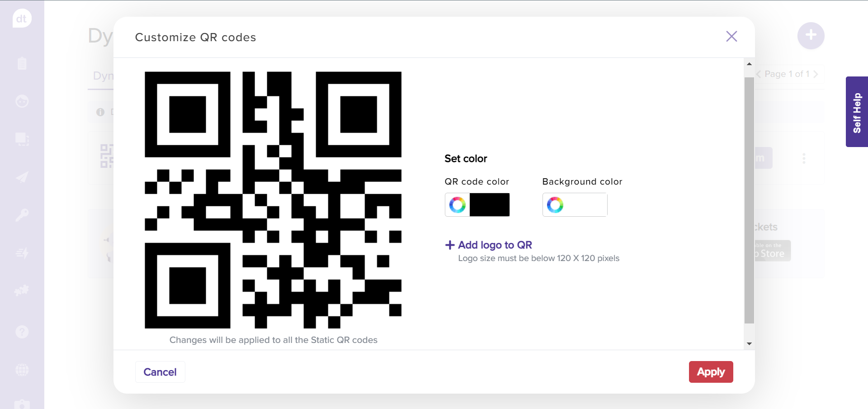Click the dt logo in the sidebar
Viewport: 868px width, 409px height.
(22, 19)
